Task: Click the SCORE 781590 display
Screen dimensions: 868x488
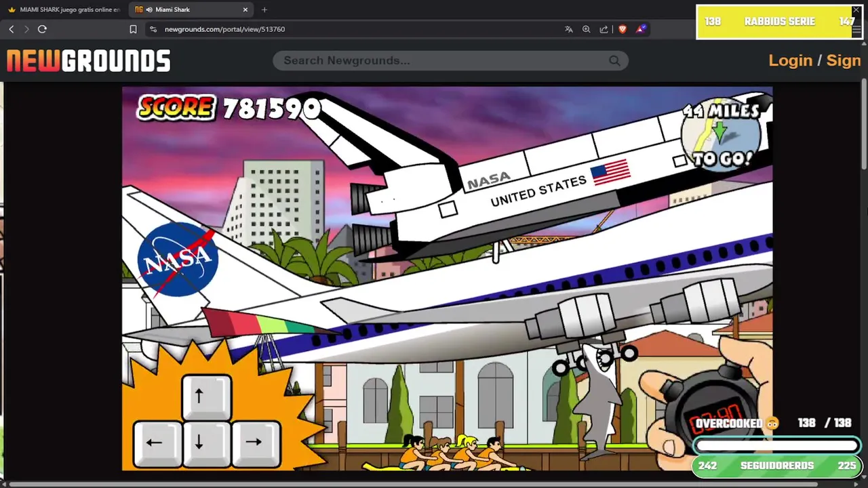Action: [x=229, y=108]
